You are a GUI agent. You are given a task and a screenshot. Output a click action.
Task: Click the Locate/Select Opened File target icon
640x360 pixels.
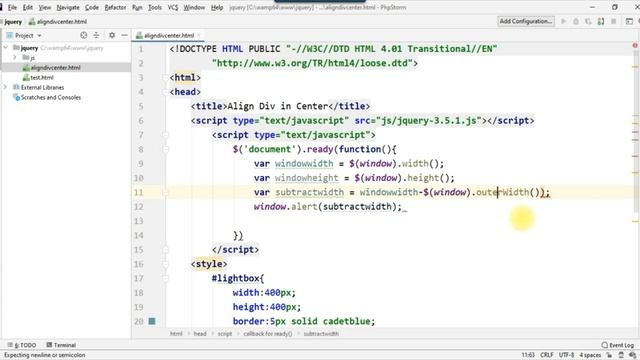pos(84,36)
